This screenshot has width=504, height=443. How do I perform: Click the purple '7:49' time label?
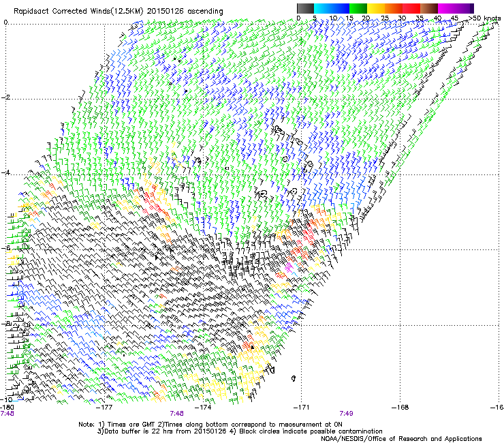[x=346, y=414]
